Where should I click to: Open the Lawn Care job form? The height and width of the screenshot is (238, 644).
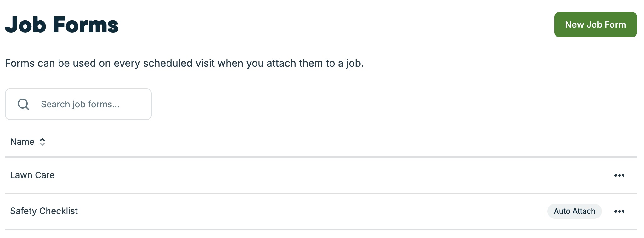tap(32, 175)
